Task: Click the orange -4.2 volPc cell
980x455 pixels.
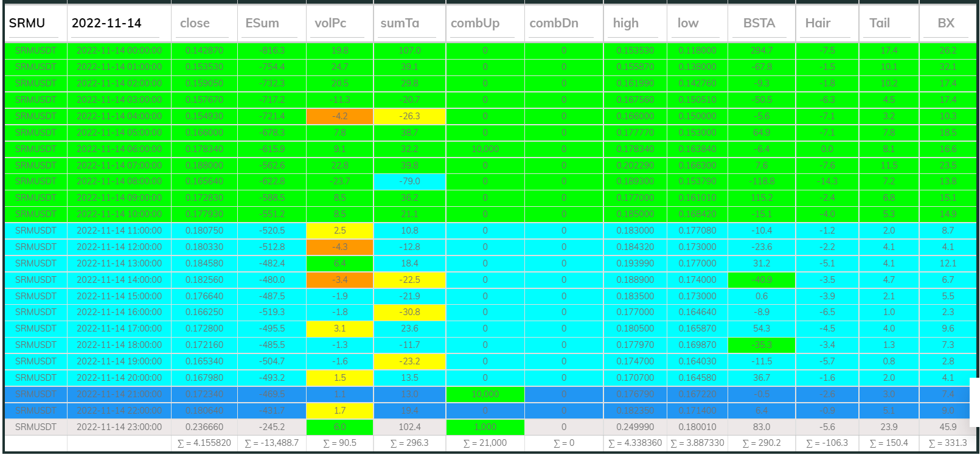Action: click(x=339, y=116)
